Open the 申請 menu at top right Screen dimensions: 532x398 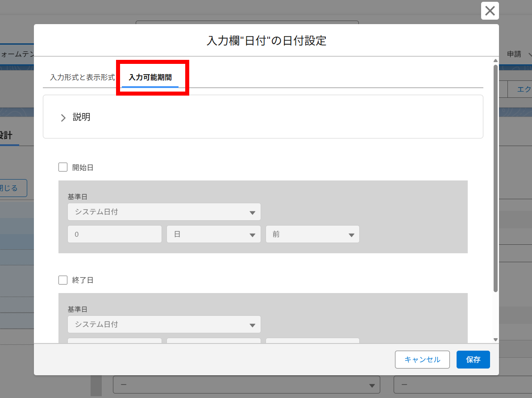click(x=514, y=54)
